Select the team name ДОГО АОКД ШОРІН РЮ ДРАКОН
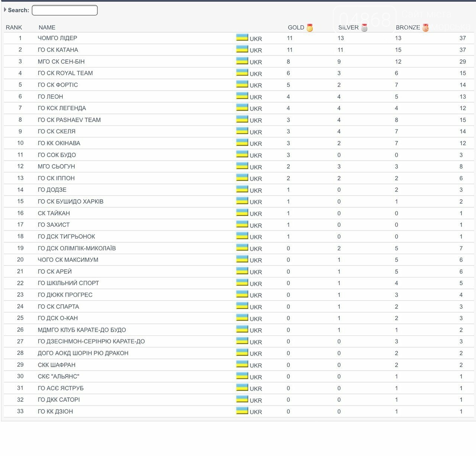The height and width of the screenshot is (456, 476). 83,353
